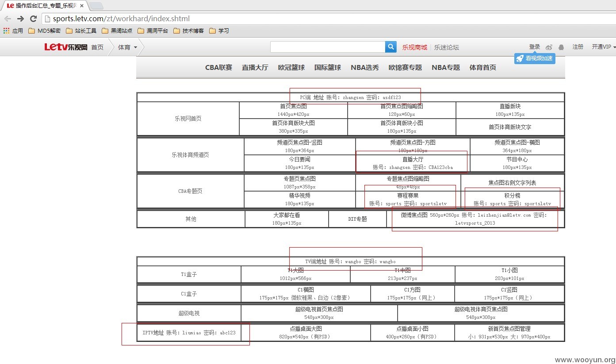Viewport: 616px width, 364px height.
Task: Click the 超级电视首页焦点图 cell
Action: click(x=319, y=313)
